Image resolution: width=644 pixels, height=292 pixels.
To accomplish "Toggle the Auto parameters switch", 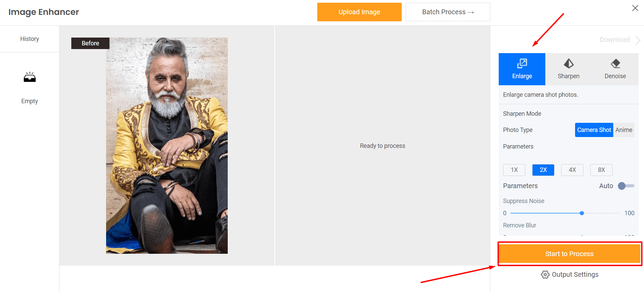I will click(x=626, y=186).
